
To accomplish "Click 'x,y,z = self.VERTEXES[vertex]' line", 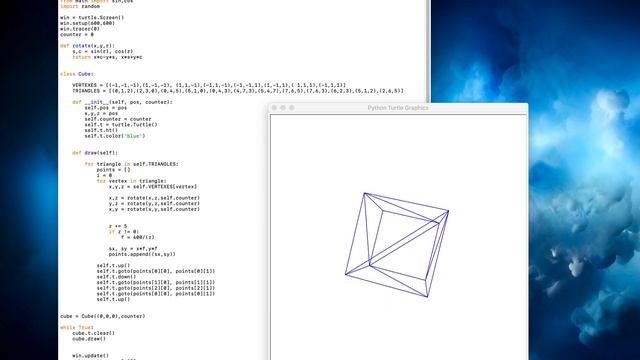I will pos(153,187).
